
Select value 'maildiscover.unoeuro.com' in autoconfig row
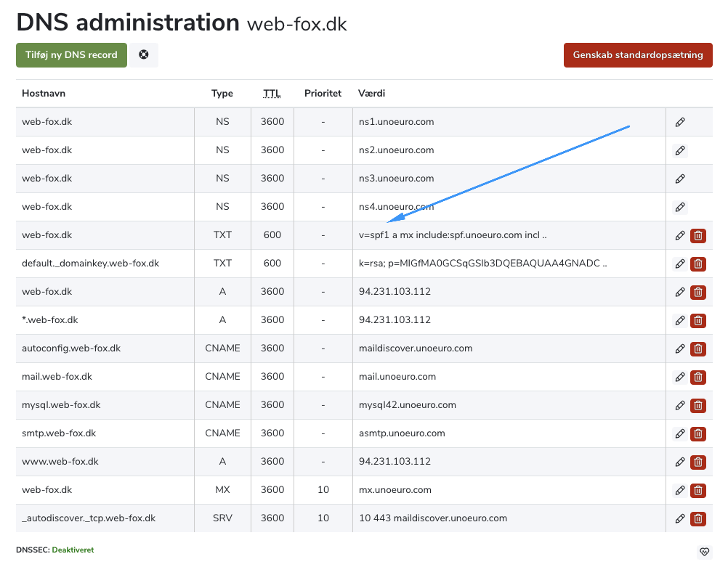[416, 348]
